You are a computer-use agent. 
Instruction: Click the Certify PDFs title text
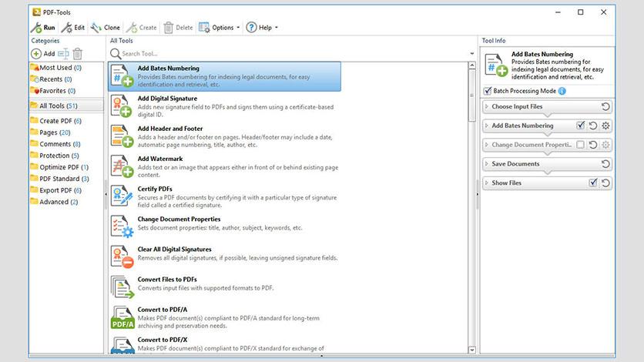(155, 189)
